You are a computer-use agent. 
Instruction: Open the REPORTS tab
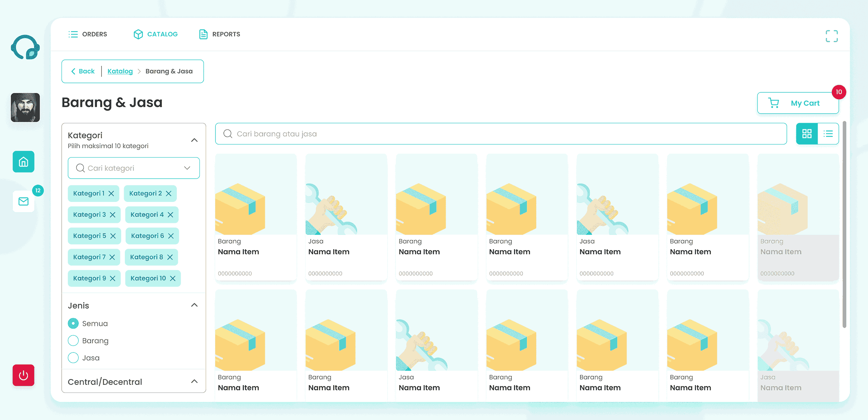point(220,34)
